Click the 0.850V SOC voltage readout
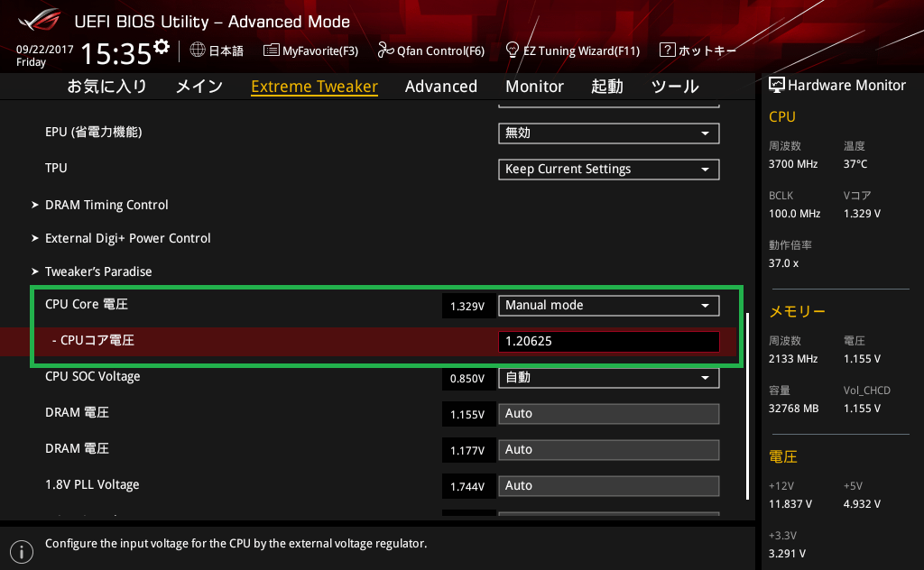This screenshot has width=924, height=570. (468, 378)
